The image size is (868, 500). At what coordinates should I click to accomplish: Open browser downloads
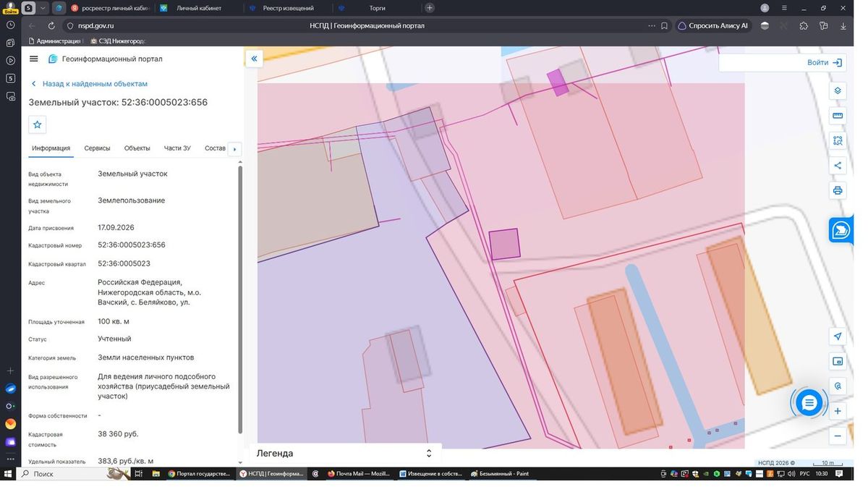(x=843, y=26)
